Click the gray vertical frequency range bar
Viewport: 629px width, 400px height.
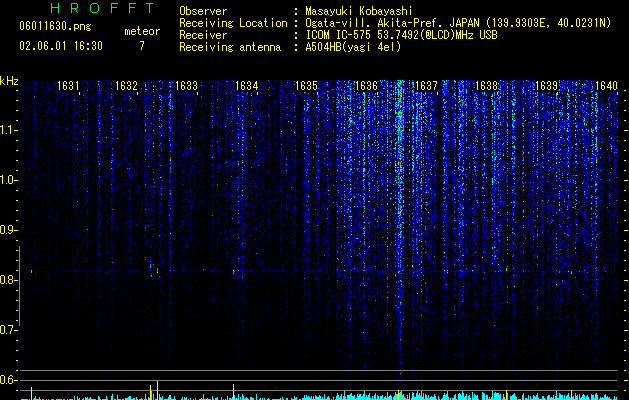pyautogui.click(x=19, y=286)
